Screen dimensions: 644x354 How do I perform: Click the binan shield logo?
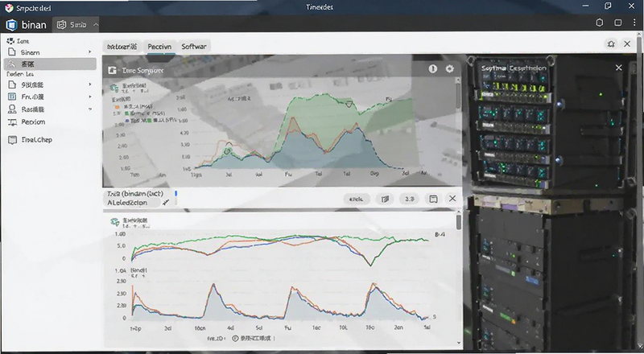(11, 25)
